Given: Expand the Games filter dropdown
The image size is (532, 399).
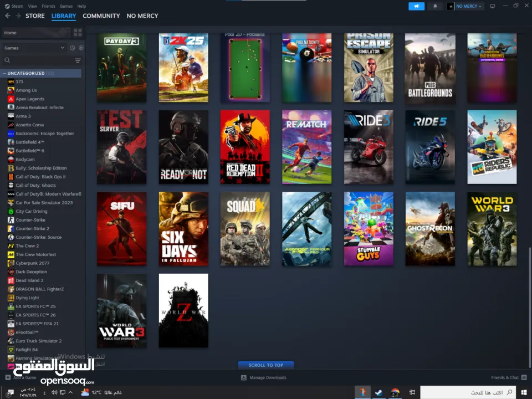Looking at the screenshot, I should (34, 48).
